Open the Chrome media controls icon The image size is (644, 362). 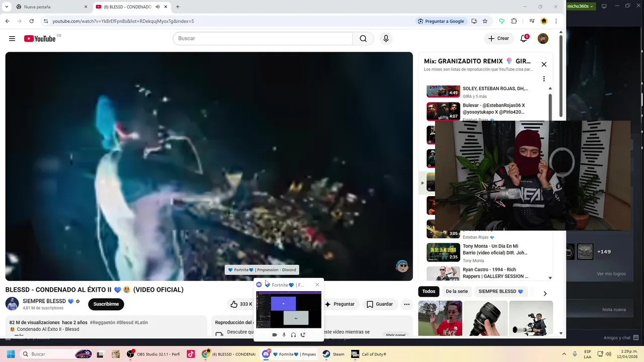pos(532,21)
